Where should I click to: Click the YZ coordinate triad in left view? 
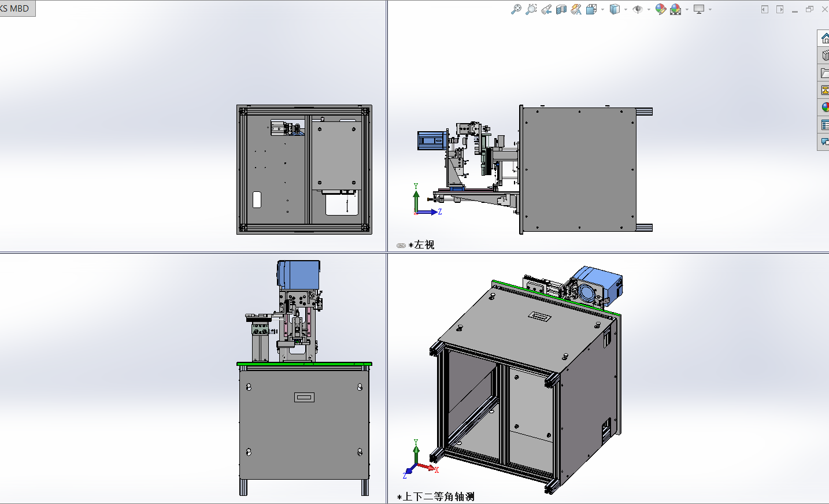point(427,200)
